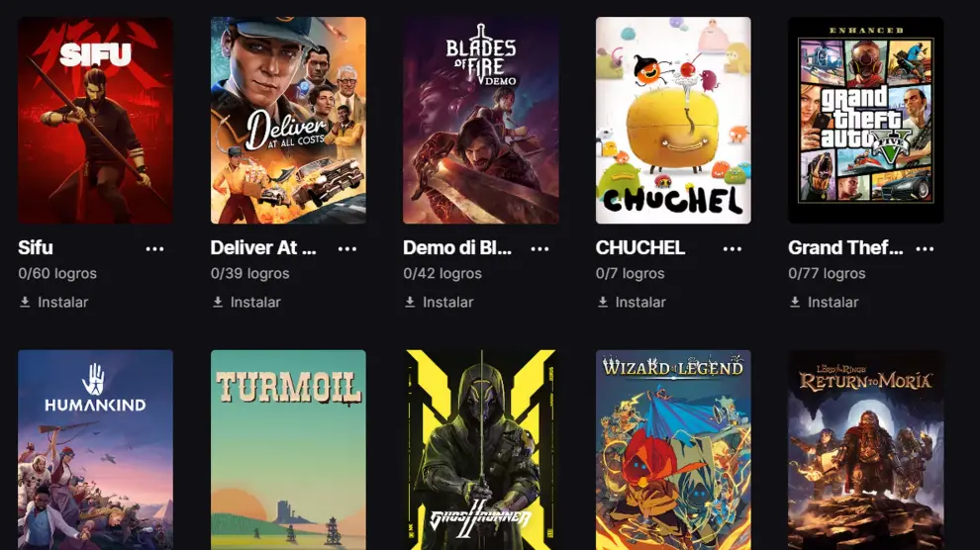Install Deliver At All Costs
Viewport: 980px width, 550px height.
tap(246, 302)
